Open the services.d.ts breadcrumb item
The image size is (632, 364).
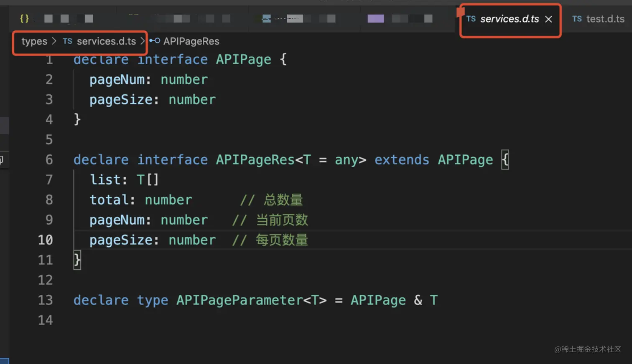coord(99,41)
